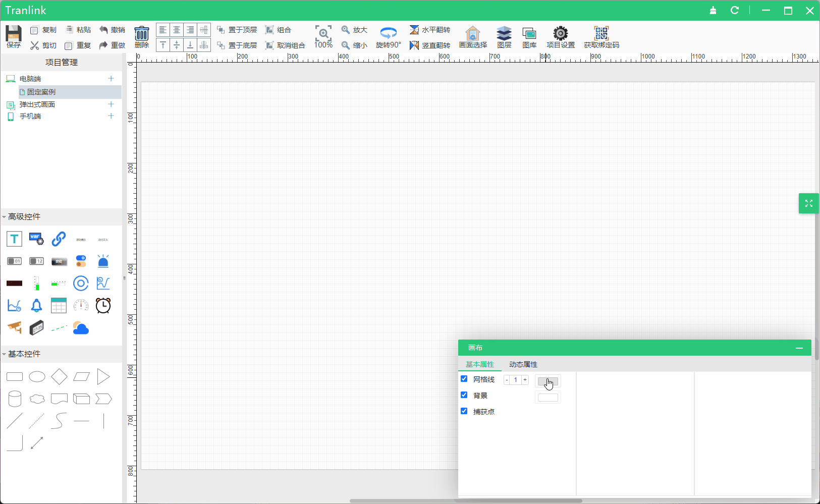Screen dimensions: 820x504
Task: Select the surveillance camera widget
Action: pyautogui.click(x=14, y=327)
